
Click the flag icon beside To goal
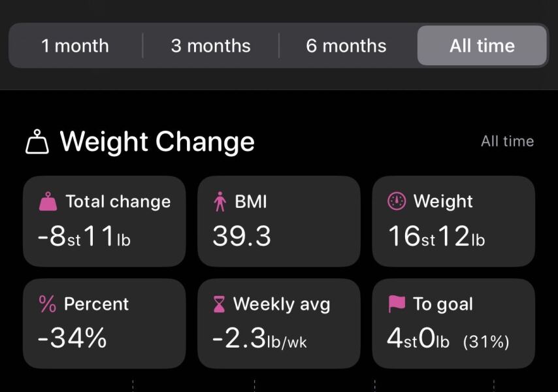coord(397,304)
